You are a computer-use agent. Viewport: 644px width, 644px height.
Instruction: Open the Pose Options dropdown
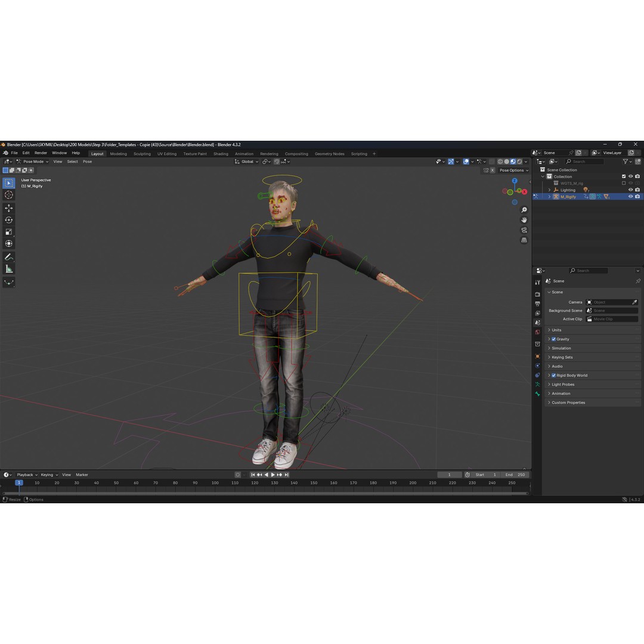(514, 170)
